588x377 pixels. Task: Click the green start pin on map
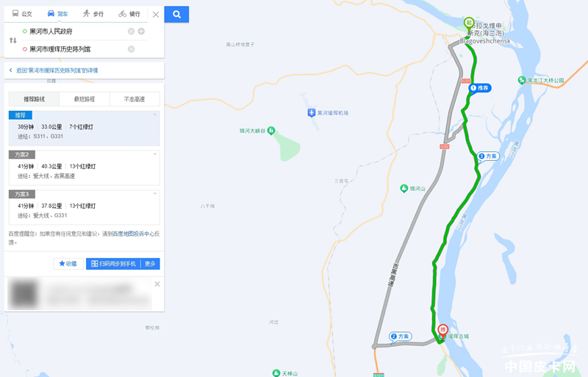[x=469, y=24]
